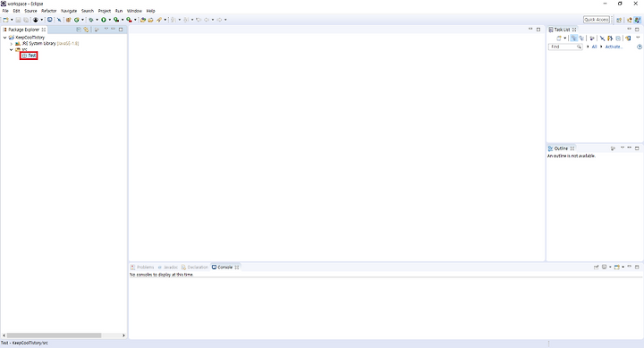The height and width of the screenshot is (348, 644).
Task: Open the New Java Class dropdown arrow
Action: pos(82,20)
